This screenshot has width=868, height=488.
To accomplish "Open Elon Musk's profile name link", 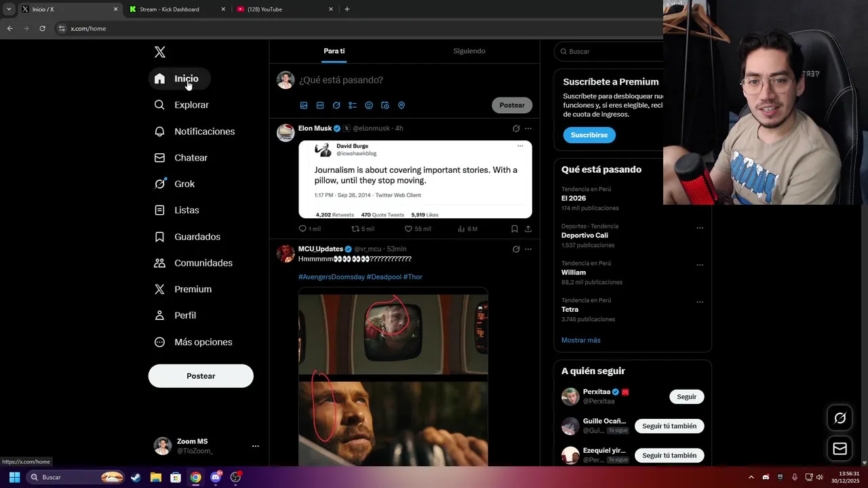I will tap(315, 128).
